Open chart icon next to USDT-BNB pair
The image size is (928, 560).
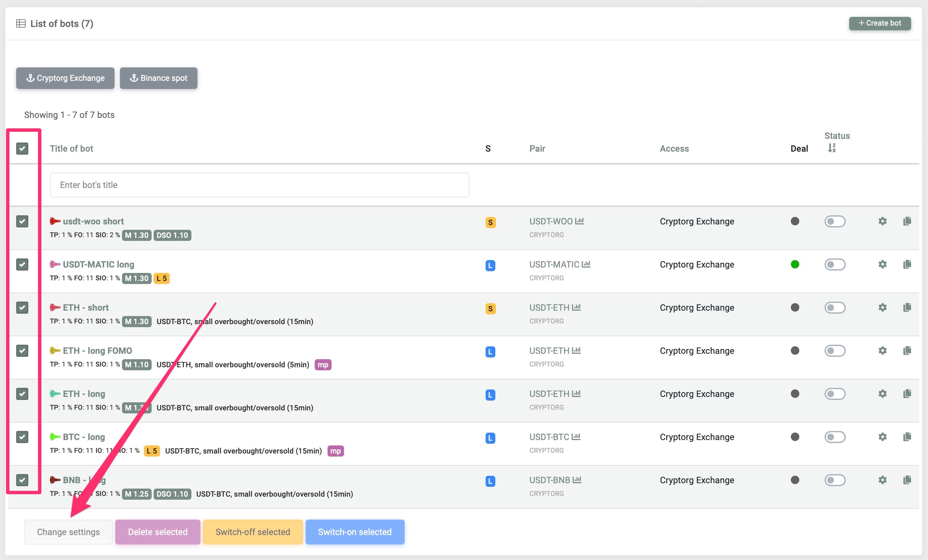[577, 480]
